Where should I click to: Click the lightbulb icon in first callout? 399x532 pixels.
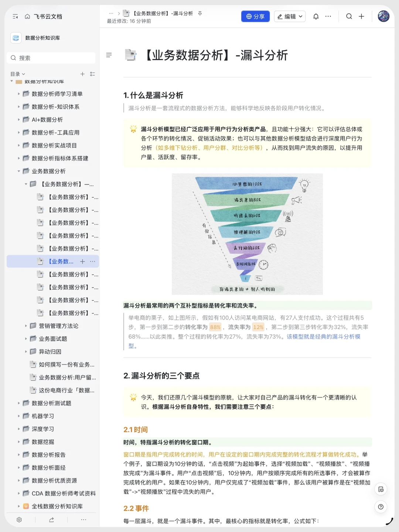click(133, 129)
